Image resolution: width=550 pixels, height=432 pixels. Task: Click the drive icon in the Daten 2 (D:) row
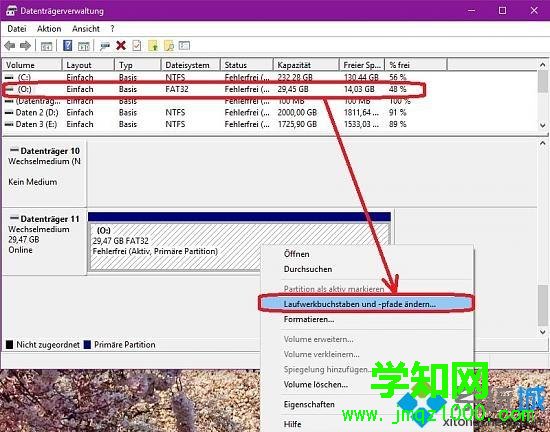tap(9, 113)
